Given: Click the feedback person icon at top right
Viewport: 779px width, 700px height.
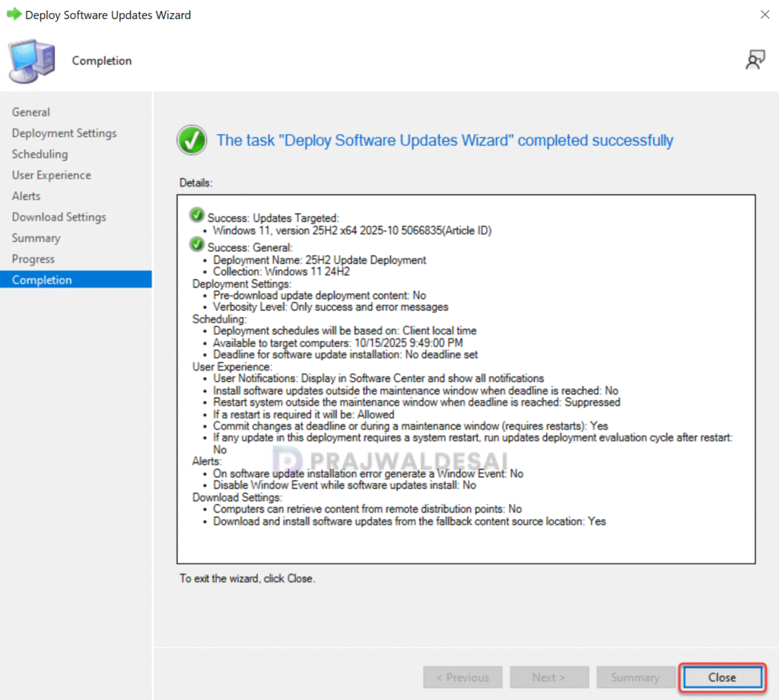Looking at the screenshot, I should coord(755,60).
